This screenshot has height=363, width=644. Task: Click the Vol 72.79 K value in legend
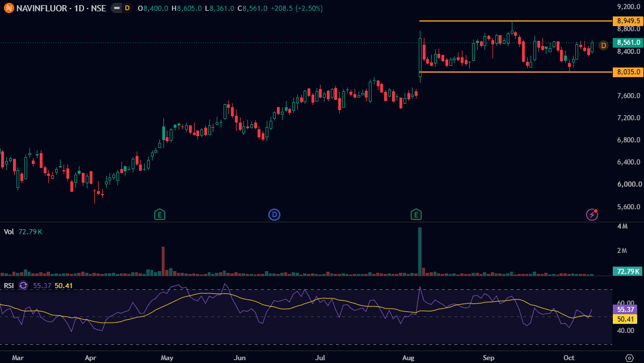coord(31,231)
